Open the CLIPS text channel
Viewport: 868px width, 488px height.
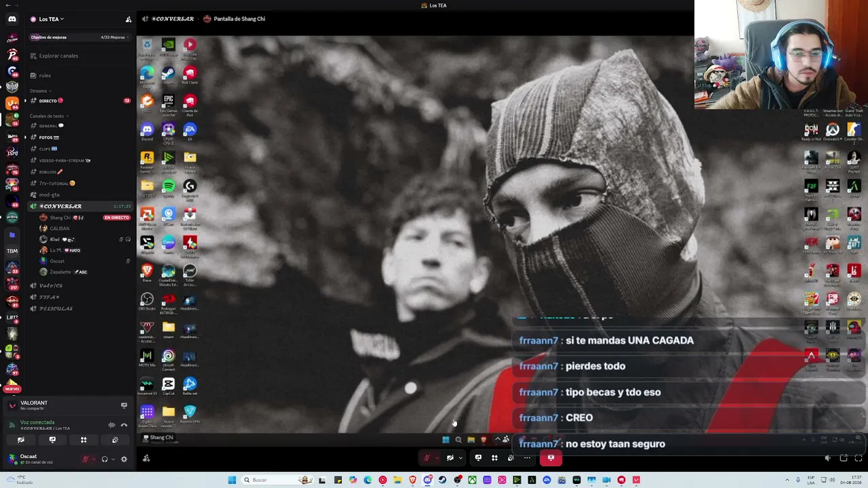79,149
